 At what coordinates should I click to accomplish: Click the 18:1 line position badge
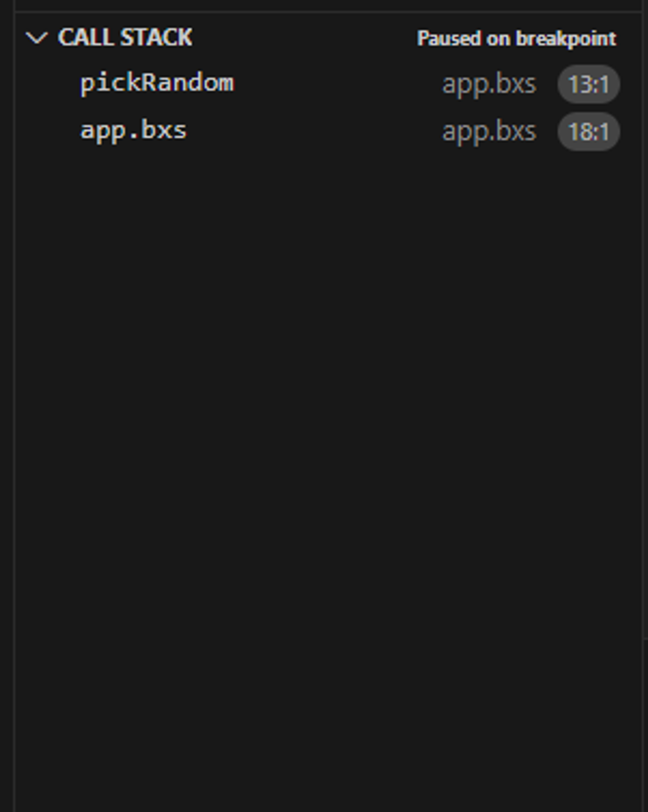(x=588, y=132)
